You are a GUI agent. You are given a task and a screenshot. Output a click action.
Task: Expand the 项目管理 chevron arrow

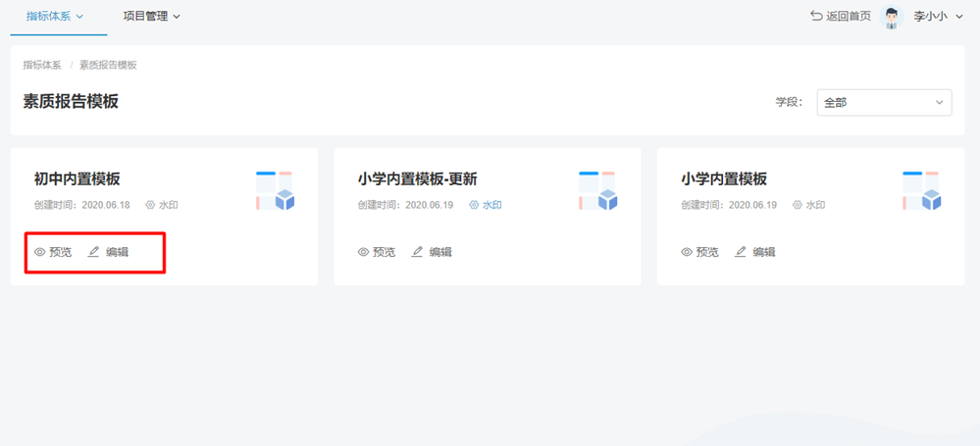coord(177,17)
